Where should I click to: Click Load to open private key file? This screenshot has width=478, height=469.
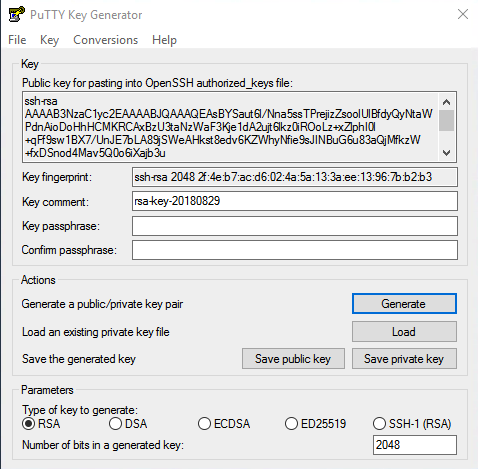point(404,332)
